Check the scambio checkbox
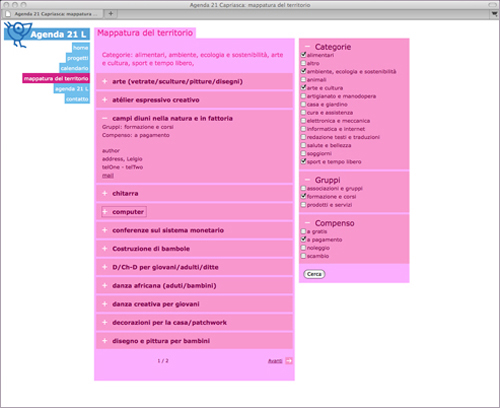The height and width of the screenshot is (409, 500). coord(303,256)
